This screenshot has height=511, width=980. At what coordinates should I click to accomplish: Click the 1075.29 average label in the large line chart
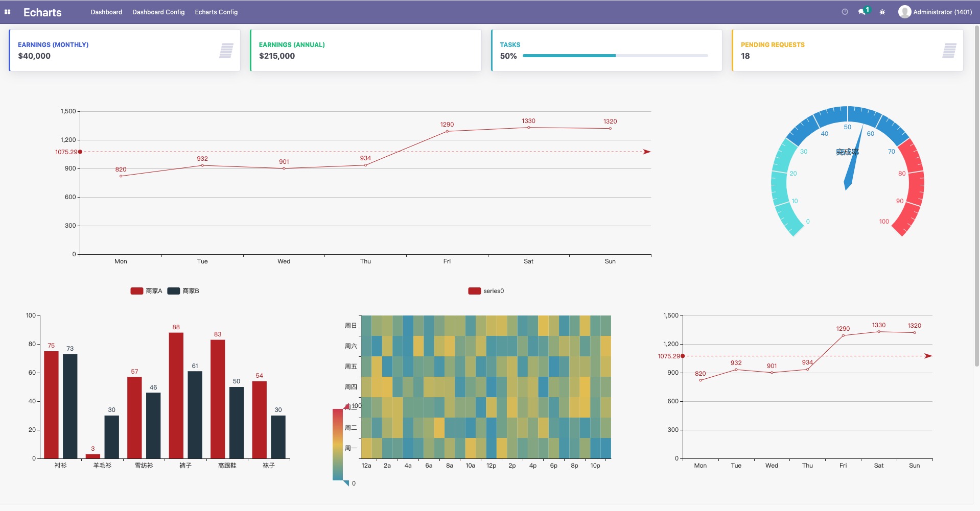tap(66, 152)
